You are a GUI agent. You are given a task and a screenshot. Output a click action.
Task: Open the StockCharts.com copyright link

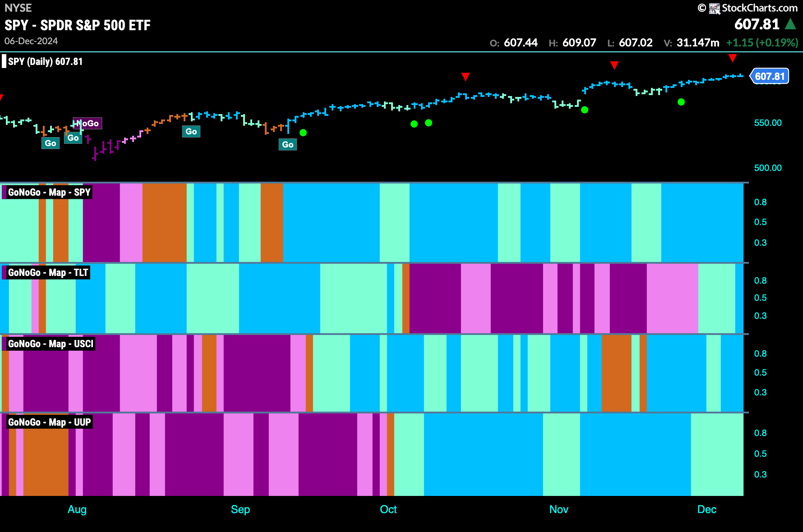pyautogui.click(x=748, y=8)
